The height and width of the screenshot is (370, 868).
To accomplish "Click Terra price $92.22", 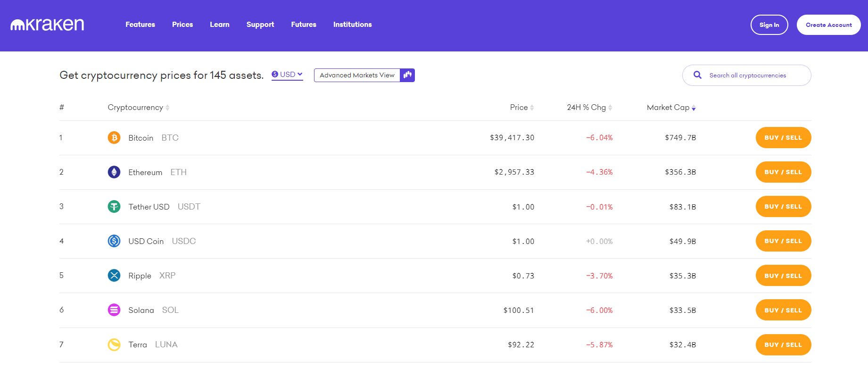I will 521,345.
